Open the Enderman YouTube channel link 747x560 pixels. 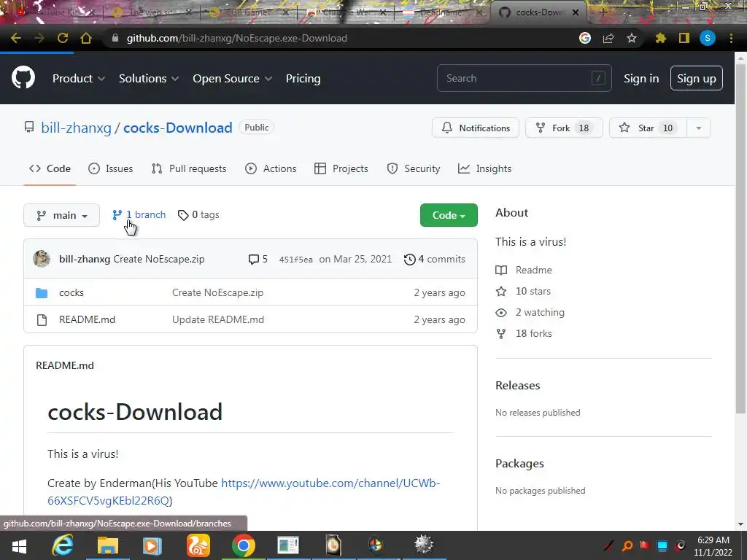coord(244,491)
